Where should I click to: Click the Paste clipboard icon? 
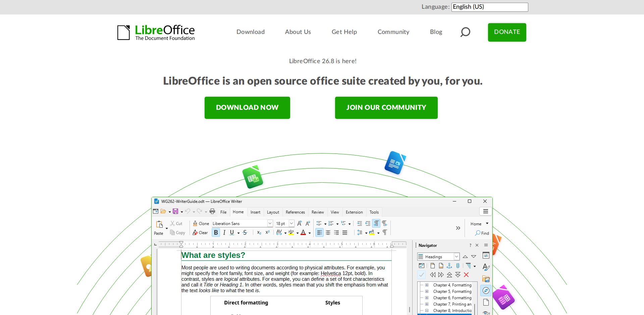point(160,224)
